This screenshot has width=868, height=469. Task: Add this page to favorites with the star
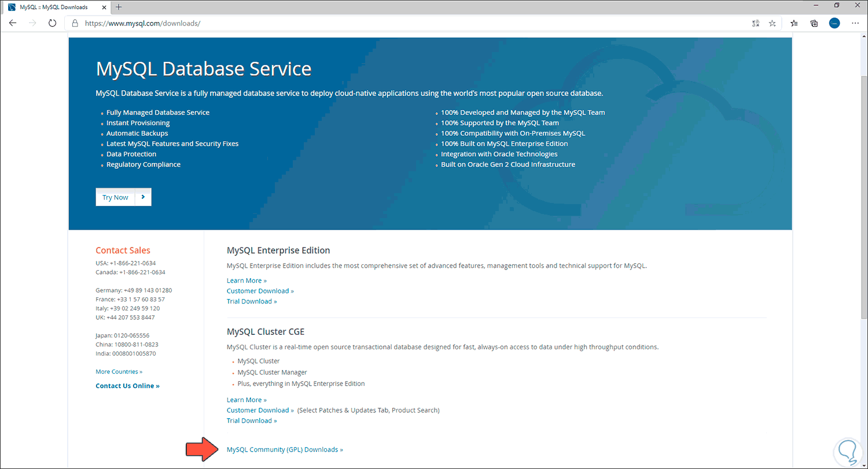(772, 23)
